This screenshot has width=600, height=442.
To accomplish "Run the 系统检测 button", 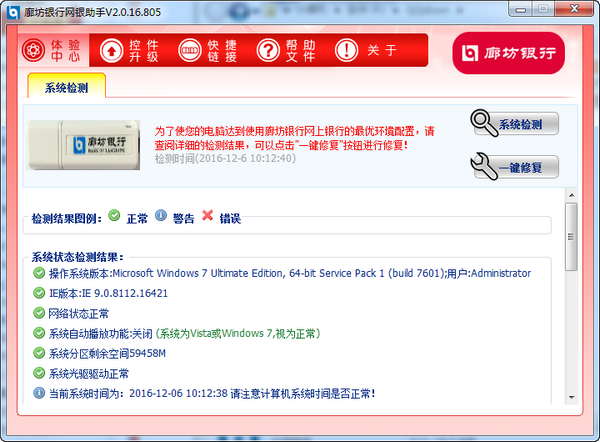I will 515,123.
